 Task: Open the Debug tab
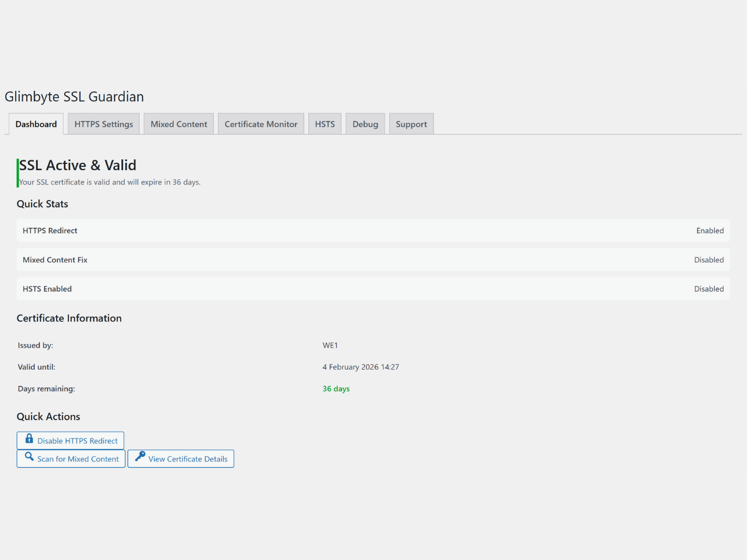point(365,124)
